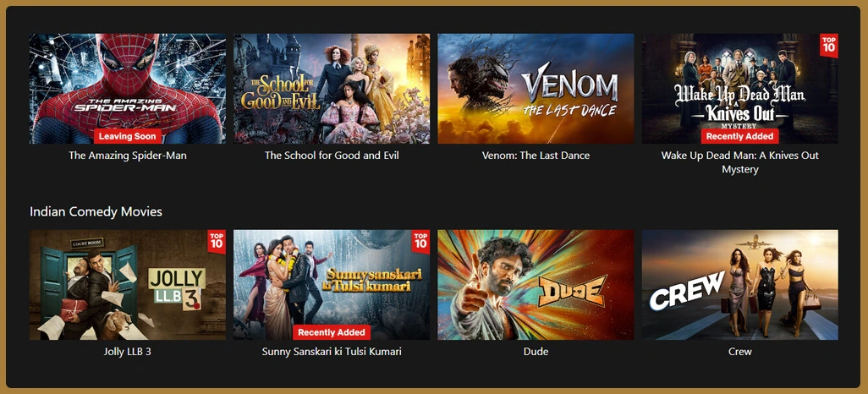Open The Amazing Spider-Man poster thumbnail

coord(127,89)
